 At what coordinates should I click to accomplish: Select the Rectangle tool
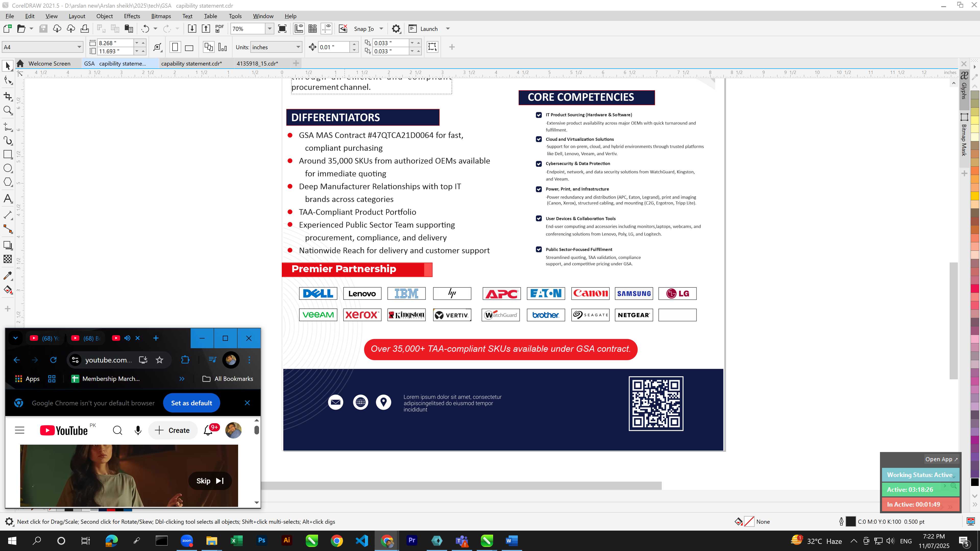pyautogui.click(x=8, y=154)
